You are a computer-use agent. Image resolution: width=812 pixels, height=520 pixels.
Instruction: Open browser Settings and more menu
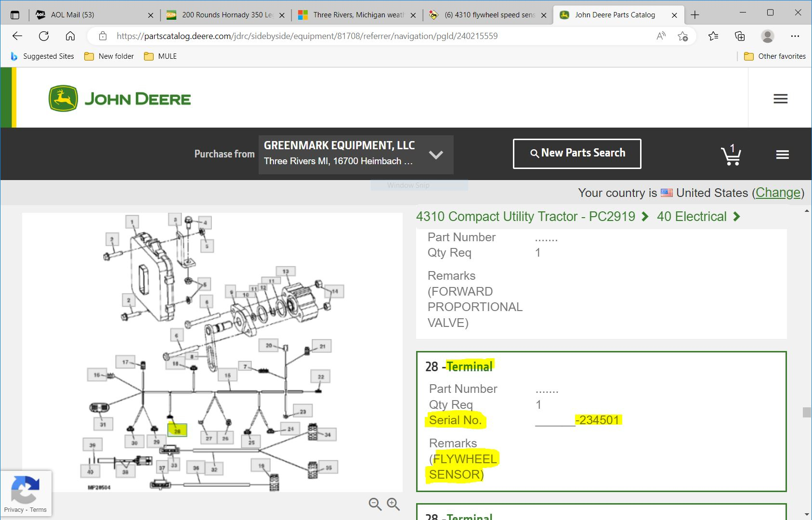pos(795,36)
